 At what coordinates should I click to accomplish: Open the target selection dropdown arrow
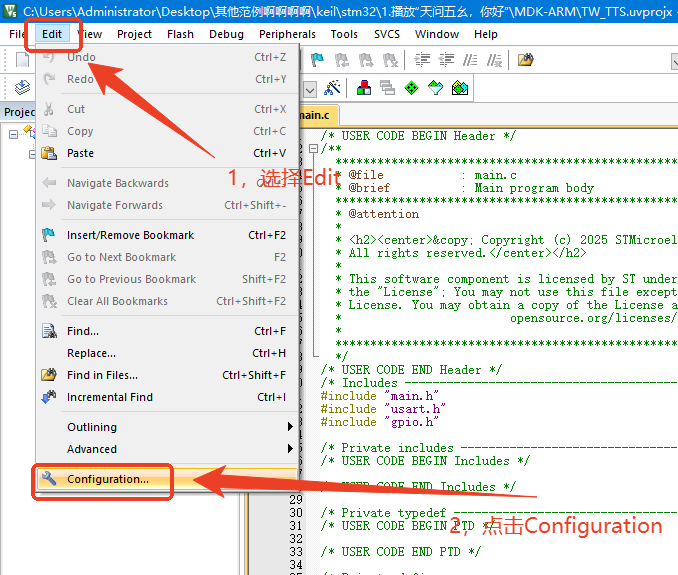[x=310, y=90]
